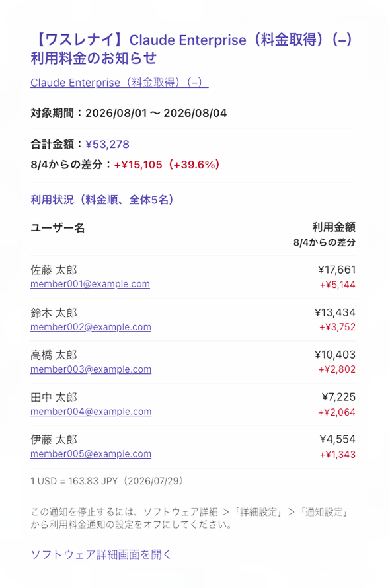The width and height of the screenshot is (390, 588).
Task: Click the 利用金額 column header
Action: (x=334, y=227)
